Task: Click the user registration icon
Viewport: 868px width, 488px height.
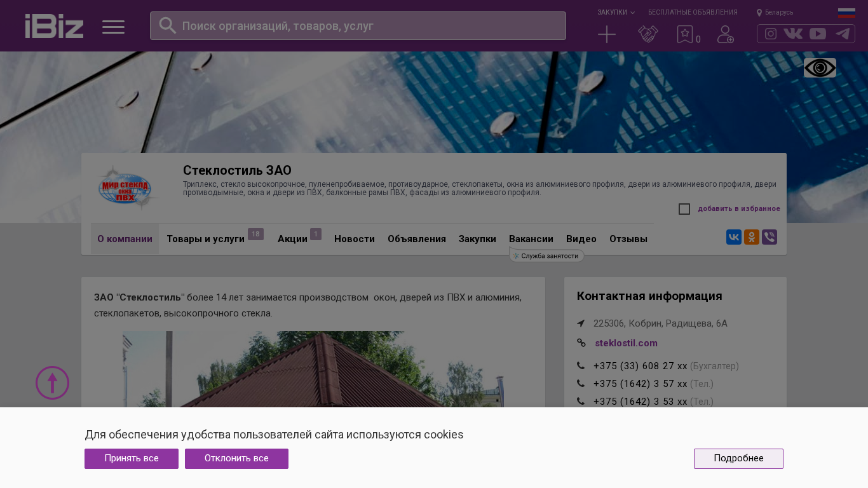Action: (725, 34)
